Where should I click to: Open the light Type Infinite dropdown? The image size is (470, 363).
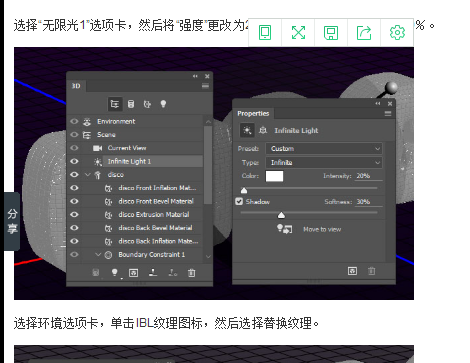tap(324, 163)
